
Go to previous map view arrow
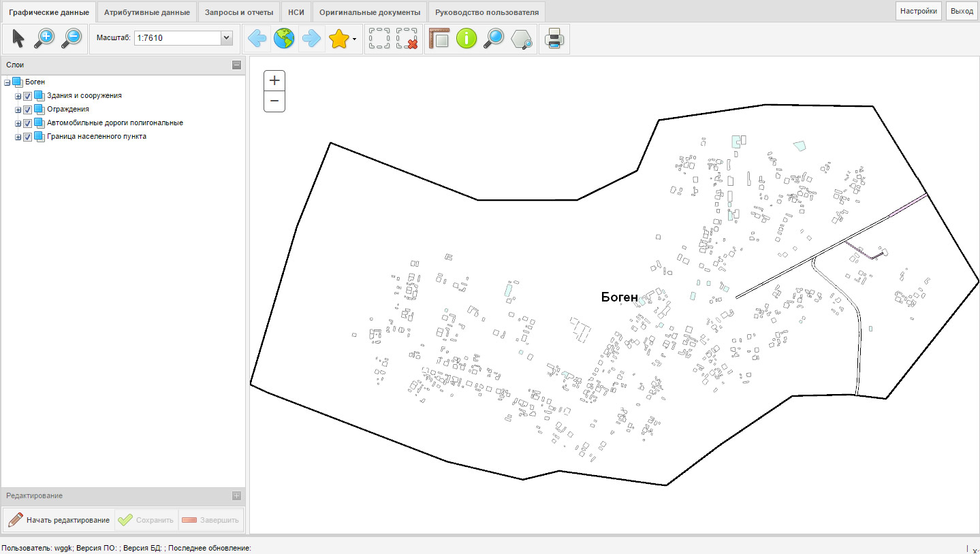point(257,39)
